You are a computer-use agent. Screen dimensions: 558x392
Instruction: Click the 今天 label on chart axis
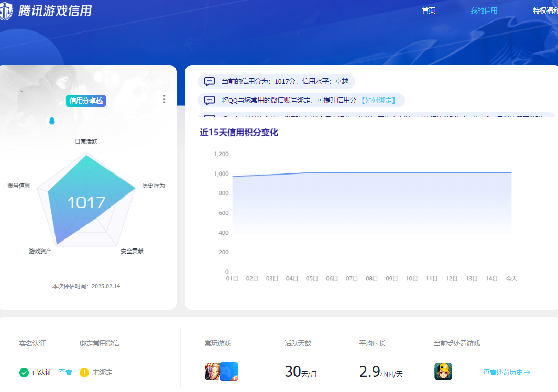coord(511,278)
